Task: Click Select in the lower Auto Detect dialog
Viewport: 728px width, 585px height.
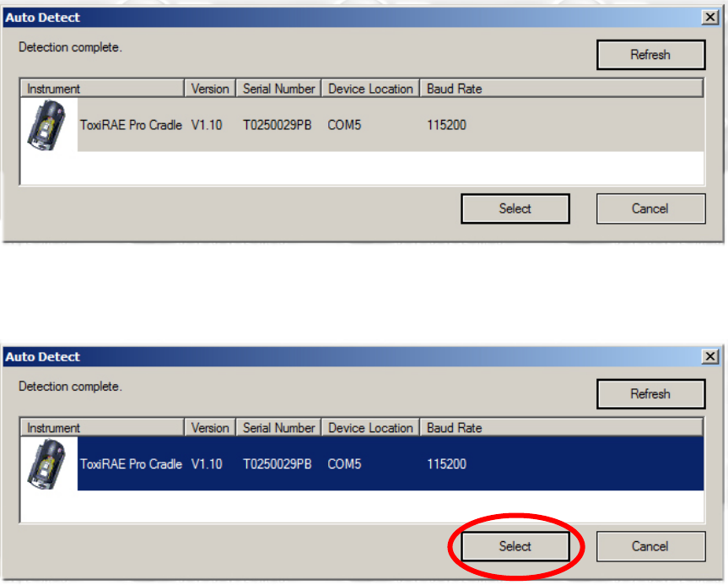Action: pyautogui.click(x=515, y=546)
